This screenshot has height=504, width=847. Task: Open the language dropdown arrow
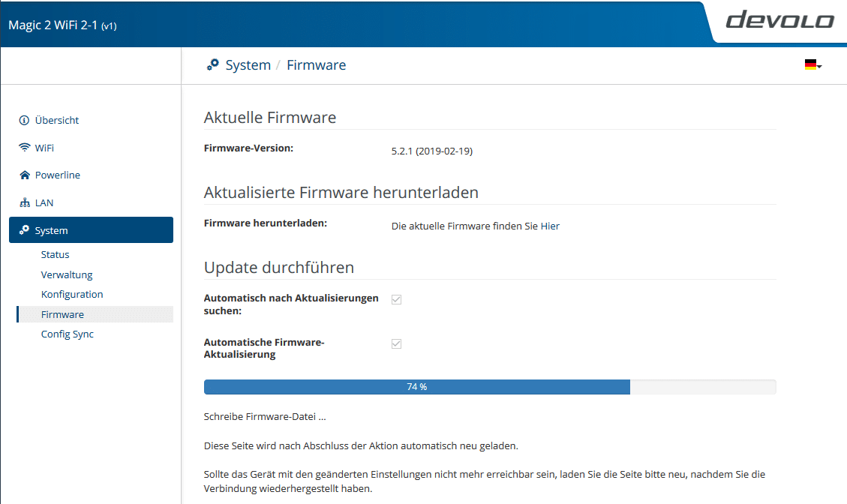coord(819,66)
